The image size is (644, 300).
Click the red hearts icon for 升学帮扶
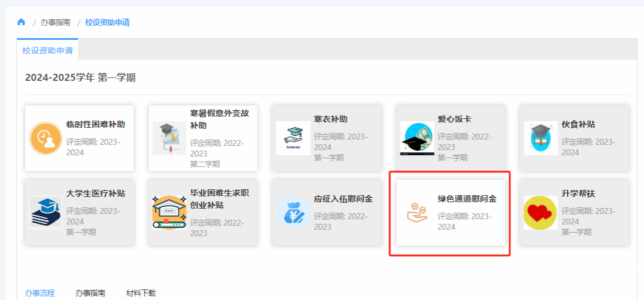tap(540, 212)
